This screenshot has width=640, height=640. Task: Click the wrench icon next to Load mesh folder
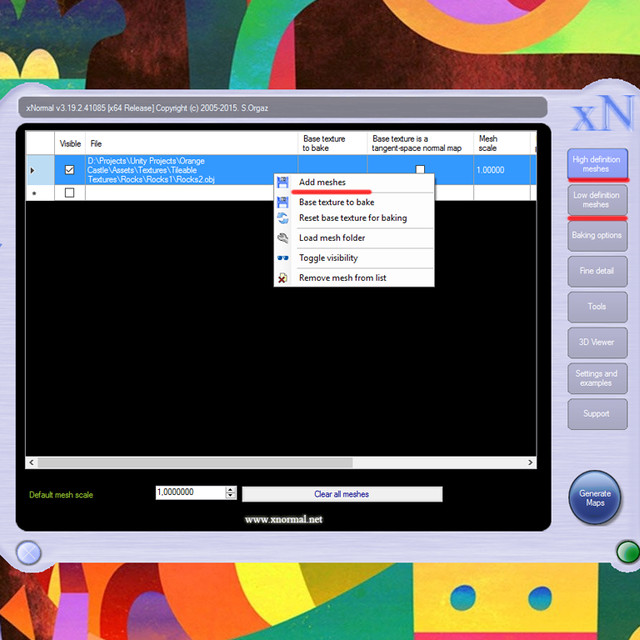282,238
